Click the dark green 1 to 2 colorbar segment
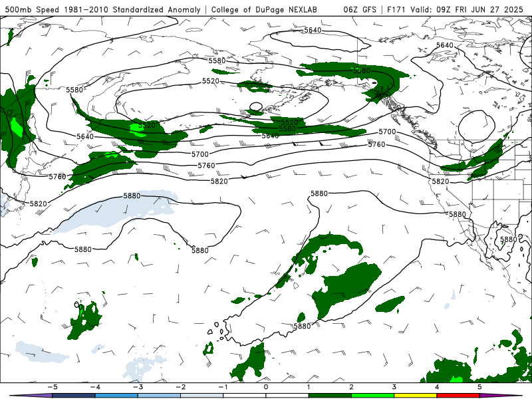This screenshot has height=399, width=532. pos(330,396)
